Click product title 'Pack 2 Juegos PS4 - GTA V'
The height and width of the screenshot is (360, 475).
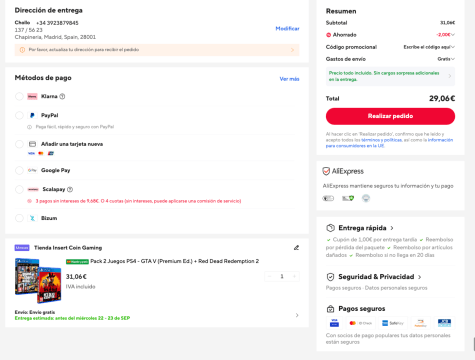pos(174,261)
